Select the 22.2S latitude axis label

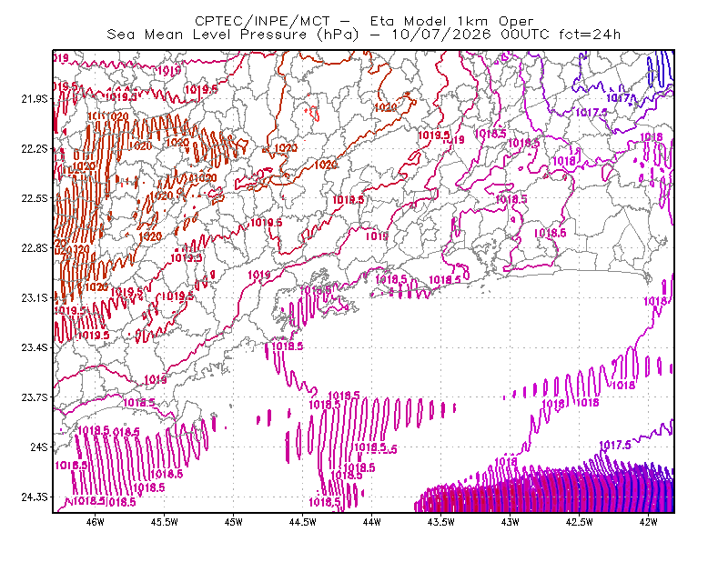tap(35, 148)
